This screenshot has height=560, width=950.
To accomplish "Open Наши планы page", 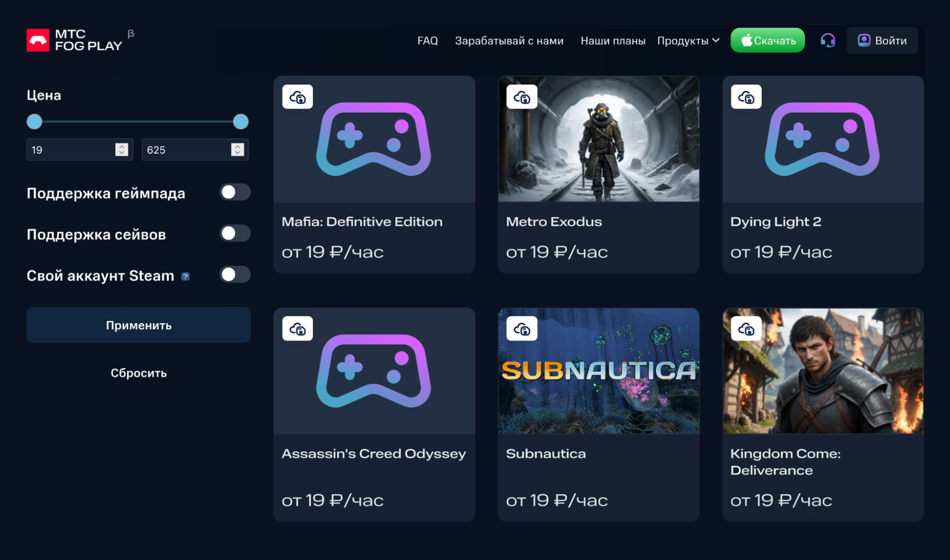I will 613,41.
